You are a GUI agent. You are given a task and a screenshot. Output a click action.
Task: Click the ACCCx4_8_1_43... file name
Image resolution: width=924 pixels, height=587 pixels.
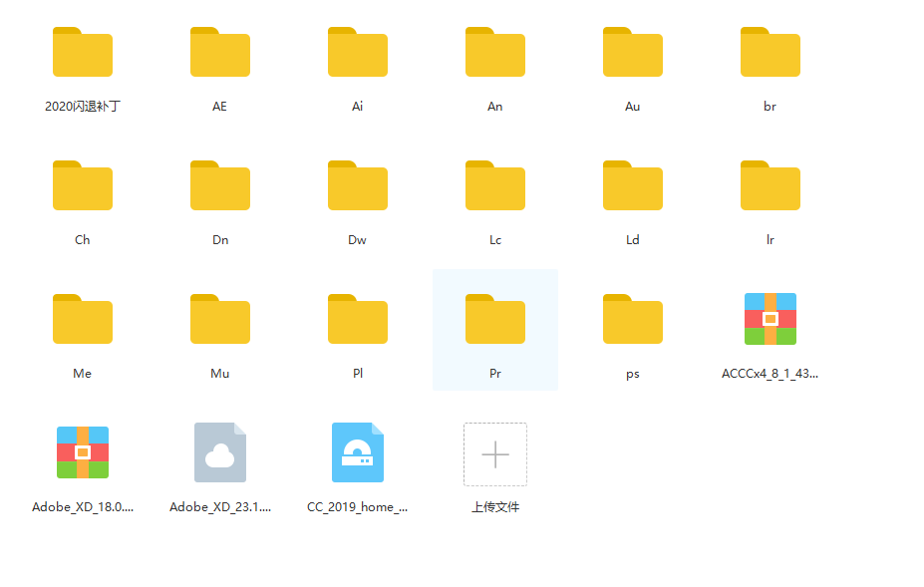click(x=770, y=374)
